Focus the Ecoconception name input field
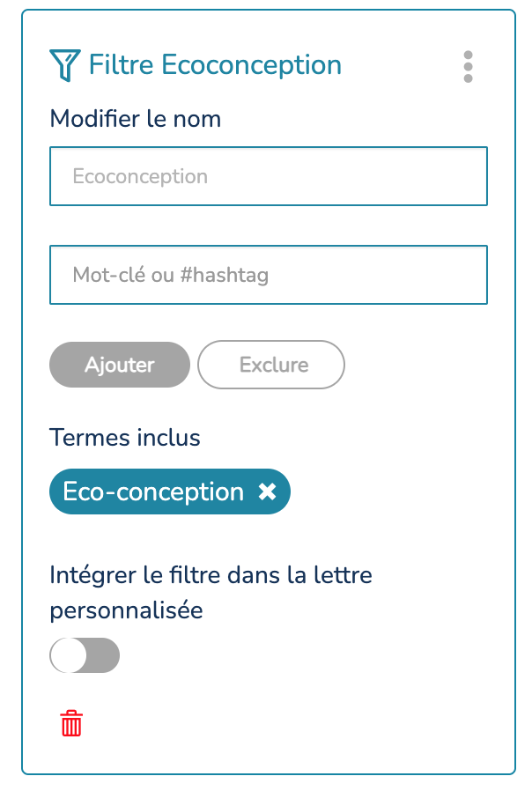532x791 pixels. [x=269, y=176]
